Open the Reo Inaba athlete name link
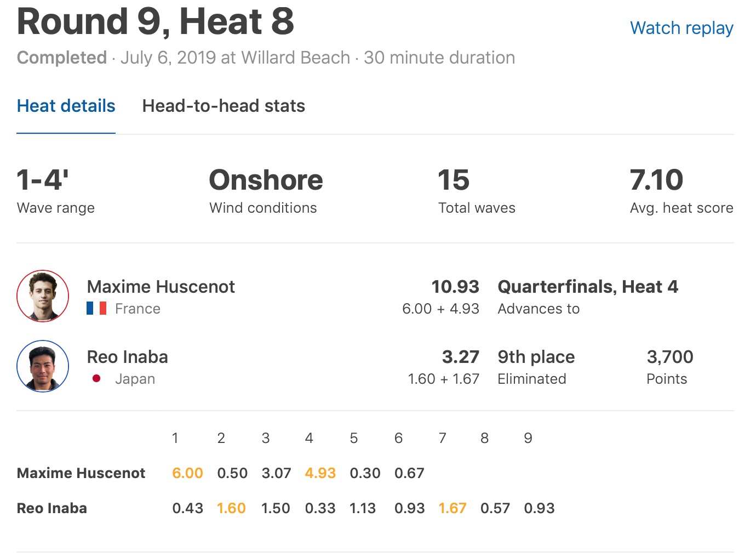Image resolution: width=756 pixels, height=557 pixels. [x=127, y=357]
